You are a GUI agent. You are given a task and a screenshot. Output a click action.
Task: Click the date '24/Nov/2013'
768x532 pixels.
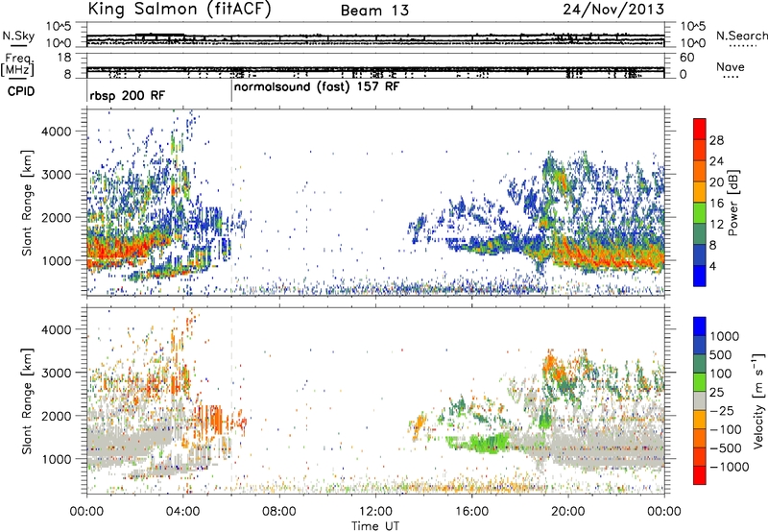pos(613,9)
